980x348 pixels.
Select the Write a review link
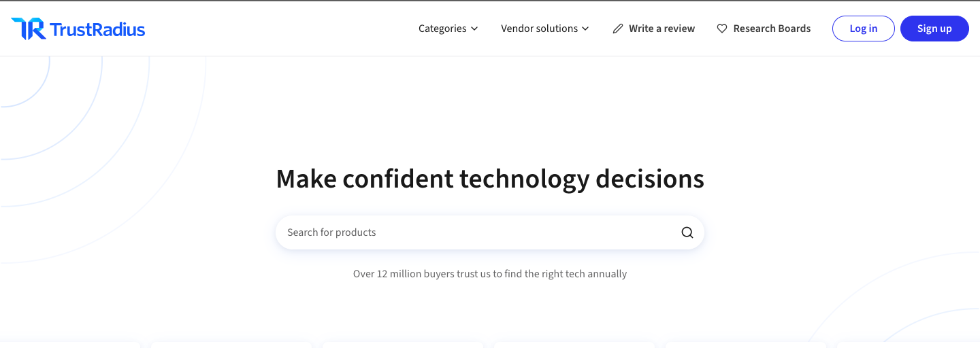(x=661, y=29)
